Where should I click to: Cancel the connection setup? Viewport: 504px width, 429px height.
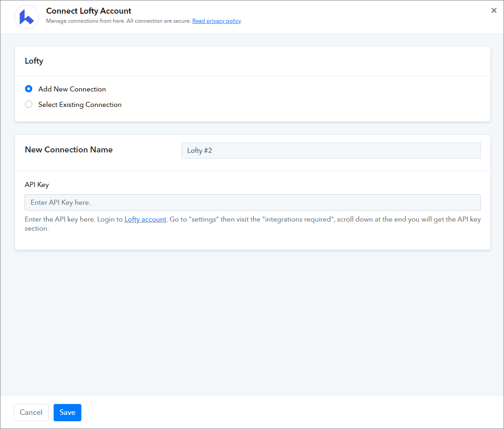click(x=31, y=412)
